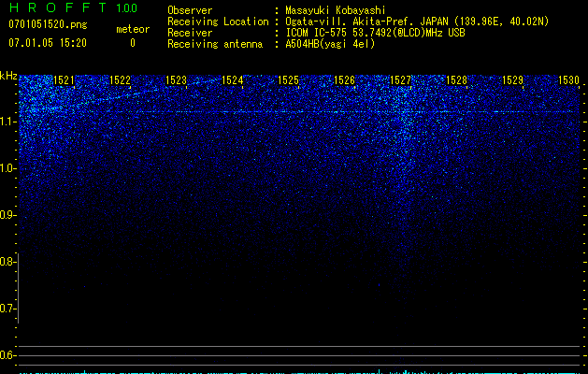Click the 0.7 kHz frequency label
The image size is (588, 374).
(x=7, y=309)
